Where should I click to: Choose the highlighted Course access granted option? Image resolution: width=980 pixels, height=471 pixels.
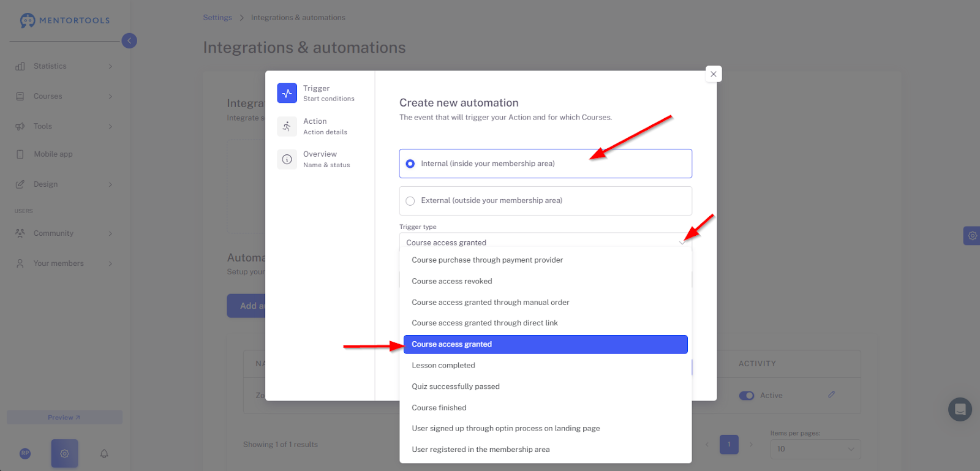[545, 344]
